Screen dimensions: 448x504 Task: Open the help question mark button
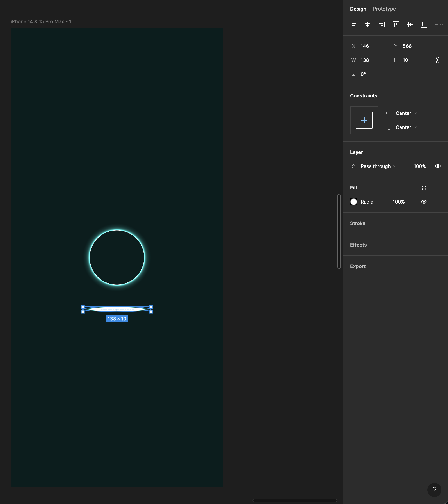[434, 490]
